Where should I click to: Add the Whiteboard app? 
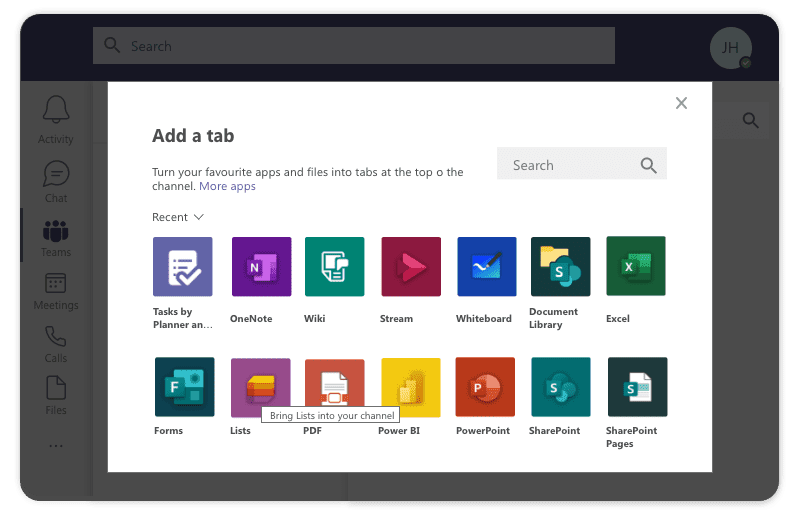[486, 267]
